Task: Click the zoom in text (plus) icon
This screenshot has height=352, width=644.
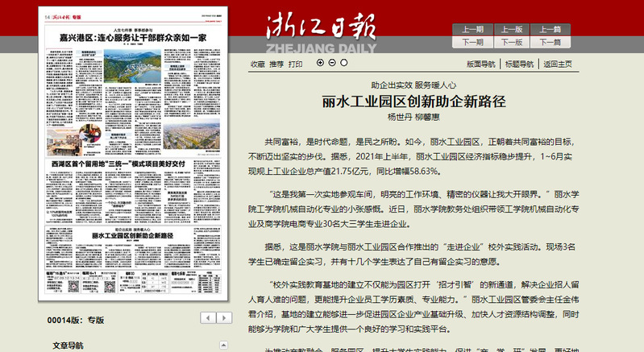Action: (320, 63)
